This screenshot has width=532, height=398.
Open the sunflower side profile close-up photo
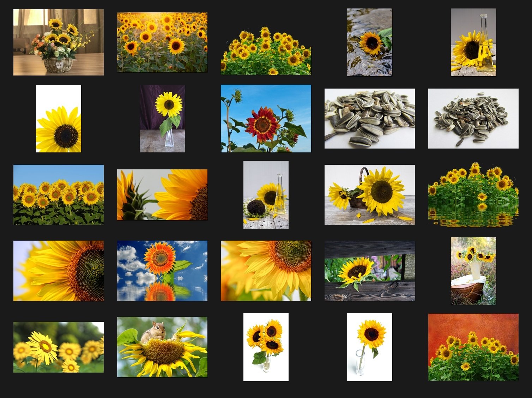pos(162,195)
